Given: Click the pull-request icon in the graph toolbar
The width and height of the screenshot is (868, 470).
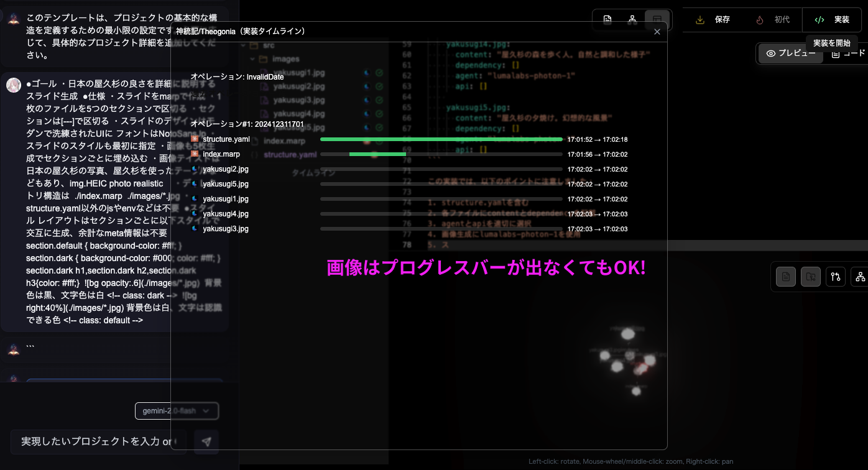Looking at the screenshot, I should click(836, 277).
